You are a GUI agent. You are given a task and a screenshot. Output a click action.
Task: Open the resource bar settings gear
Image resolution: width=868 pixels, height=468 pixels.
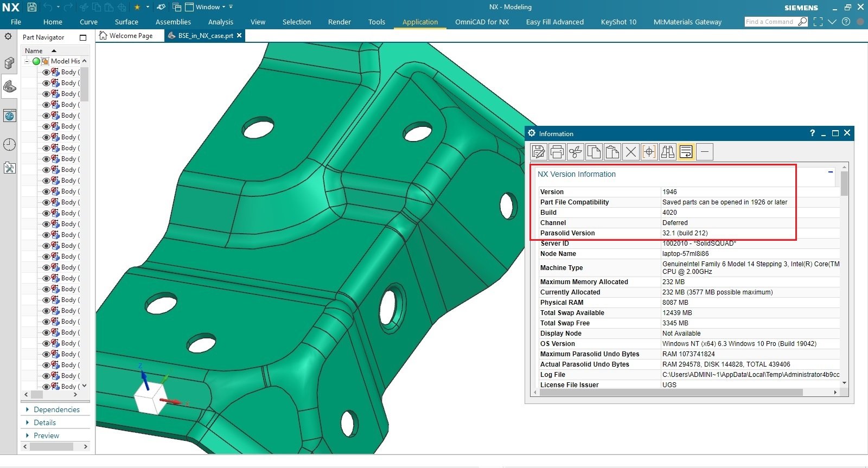[x=8, y=36]
